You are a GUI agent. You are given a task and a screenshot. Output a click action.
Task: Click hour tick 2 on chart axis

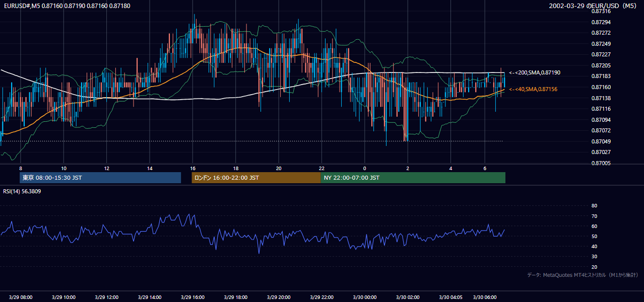[408, 168]
